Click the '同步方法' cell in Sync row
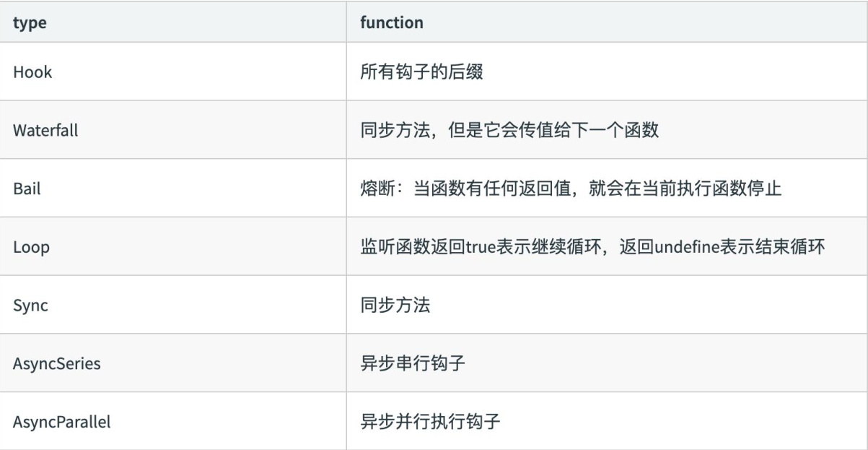 (x=607, y=305)
